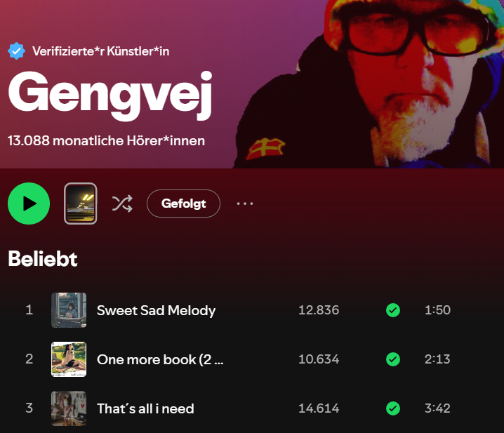Open That´s all i need track title

[x=145, y=408]
